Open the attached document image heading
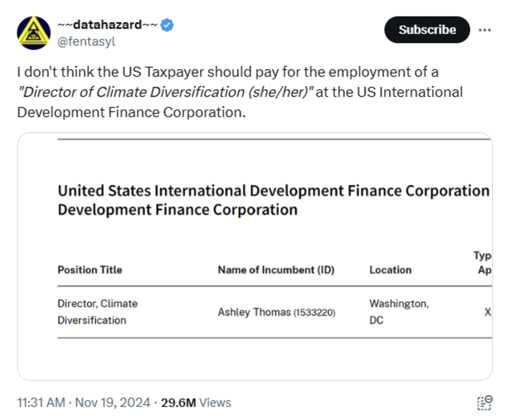The width and height of the screenshot is (512, 420). coord(274,200)
